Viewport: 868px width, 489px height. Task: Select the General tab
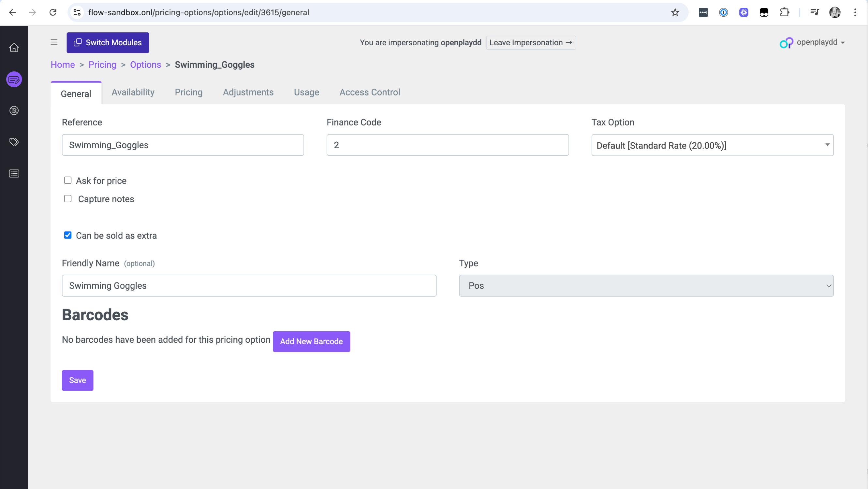point(76,93)
